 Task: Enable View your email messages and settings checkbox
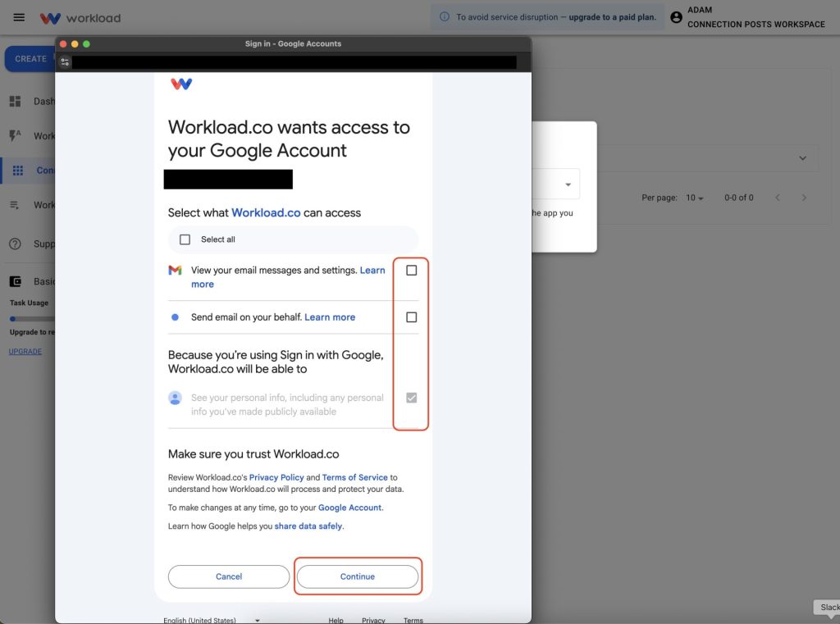point(412,271)
